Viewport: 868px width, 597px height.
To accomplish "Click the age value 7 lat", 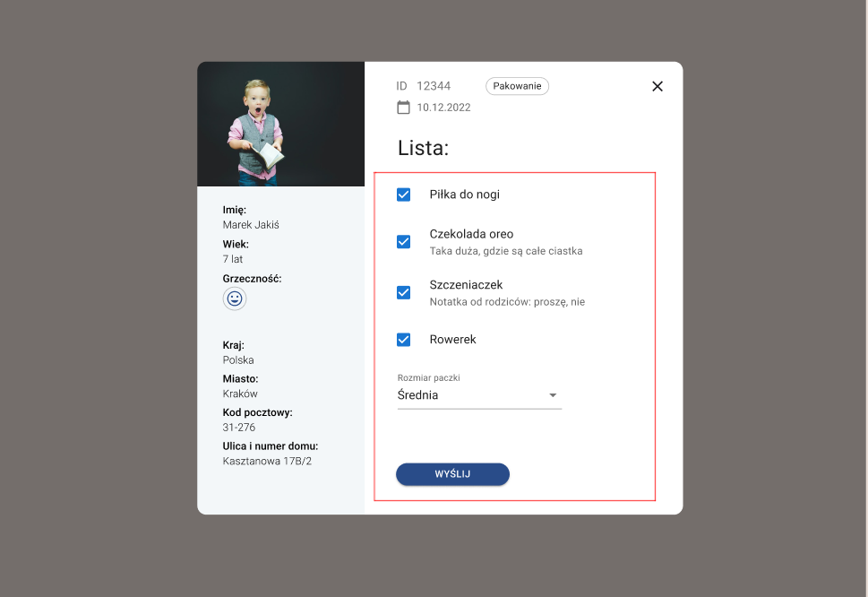I will 233,259.
